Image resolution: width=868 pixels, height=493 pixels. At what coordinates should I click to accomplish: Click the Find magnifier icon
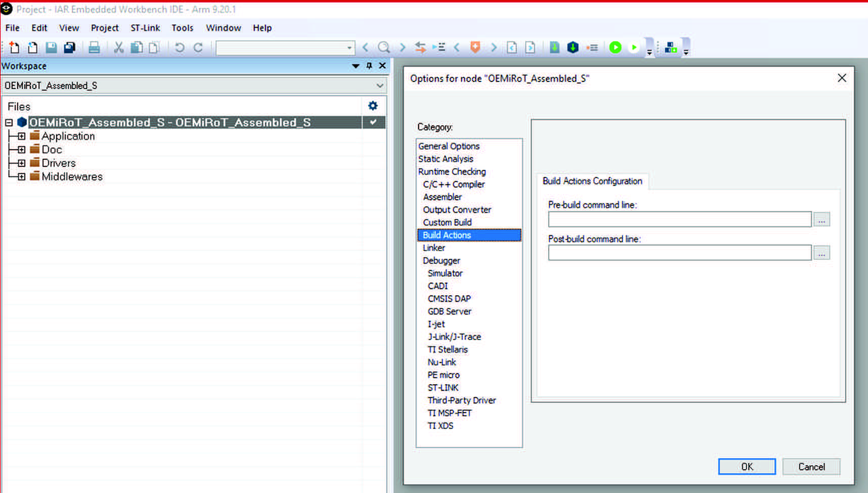[x=384, y=48]
